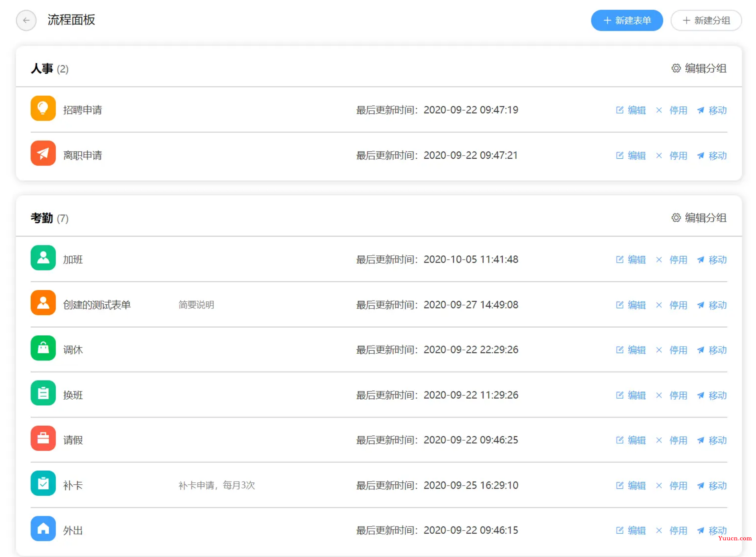The width and height of the screenshot is (756, 557).
Task: Open 编辑分组 for the 考勤 group
Action: click(x=699, y=218)
